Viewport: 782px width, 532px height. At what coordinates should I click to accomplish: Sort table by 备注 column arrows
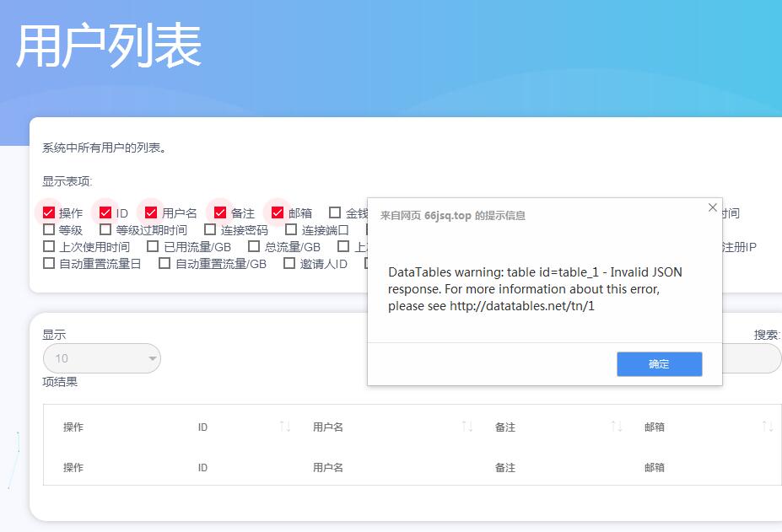[x=617, y=427]
